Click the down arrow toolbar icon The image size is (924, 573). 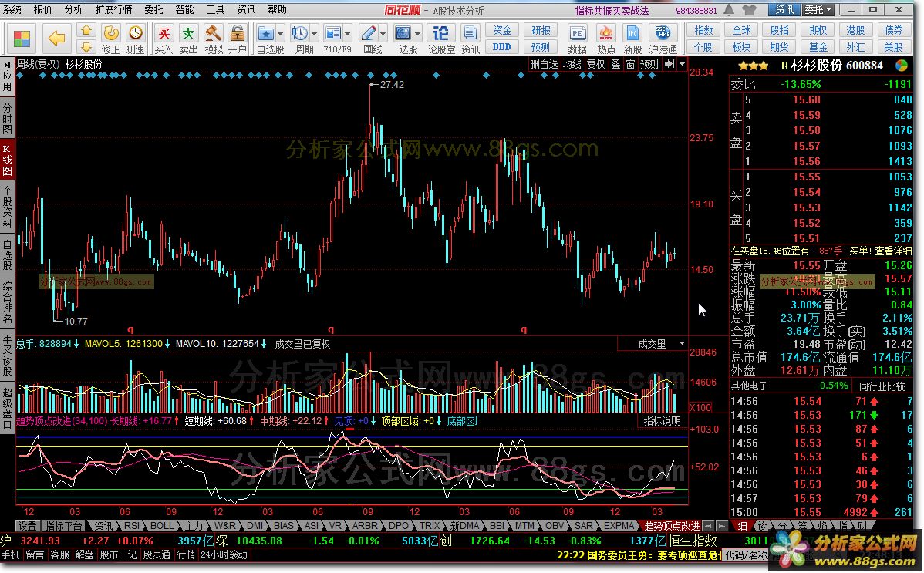click(x=86, y=46)
